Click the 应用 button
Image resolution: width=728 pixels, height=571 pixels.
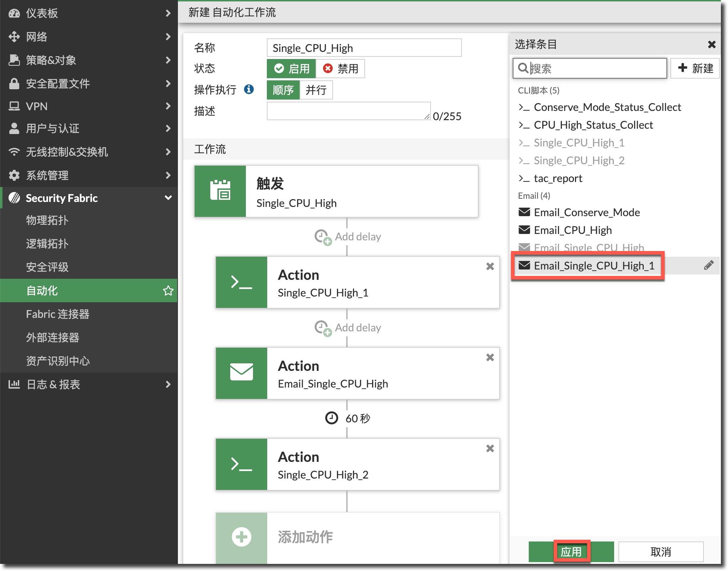click(x=571, y=551)
